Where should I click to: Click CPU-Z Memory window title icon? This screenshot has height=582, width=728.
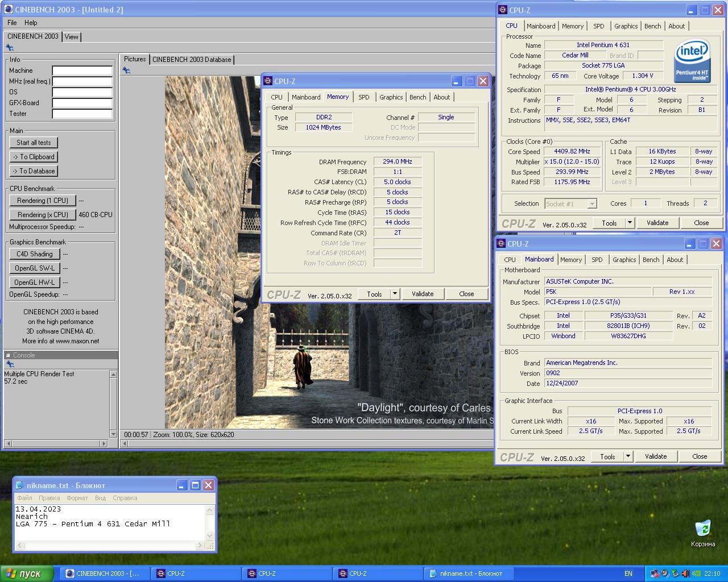[268, 81]
